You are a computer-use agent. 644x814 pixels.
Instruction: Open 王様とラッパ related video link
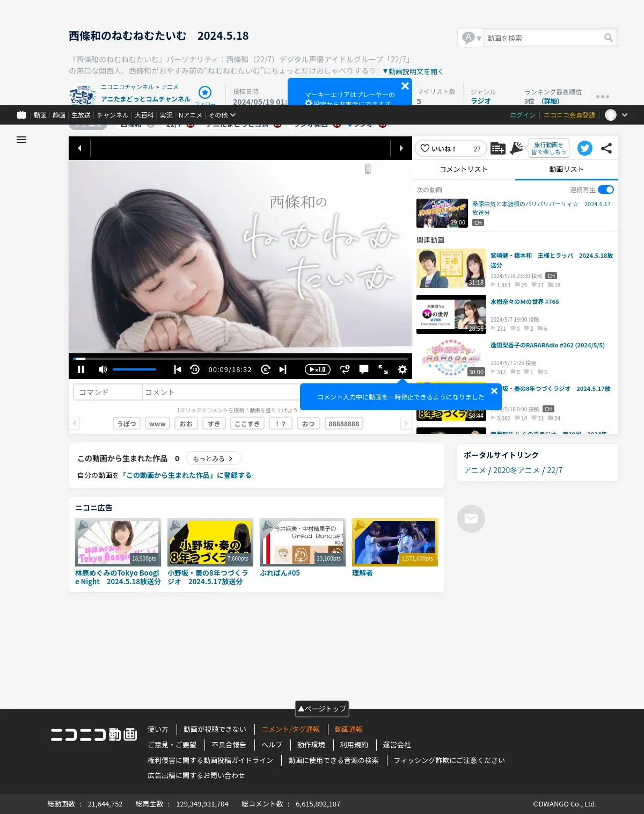(x=551, y=260)
